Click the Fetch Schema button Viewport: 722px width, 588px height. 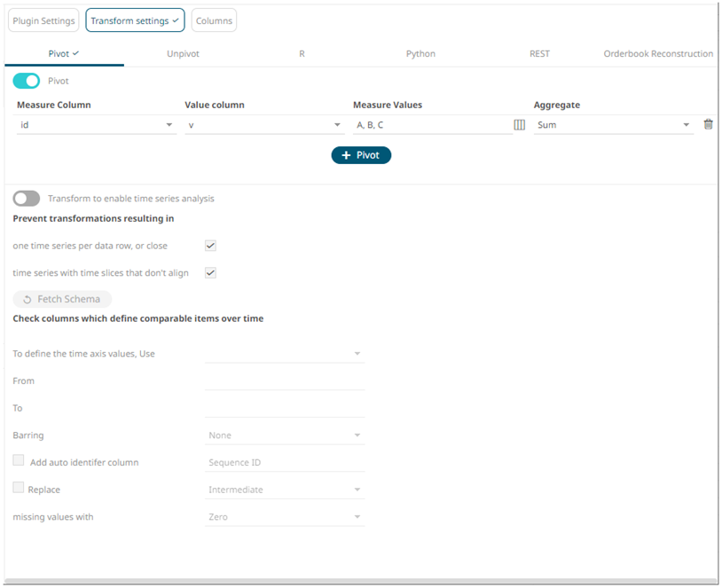pyautogui.click(x=62, y=299)
